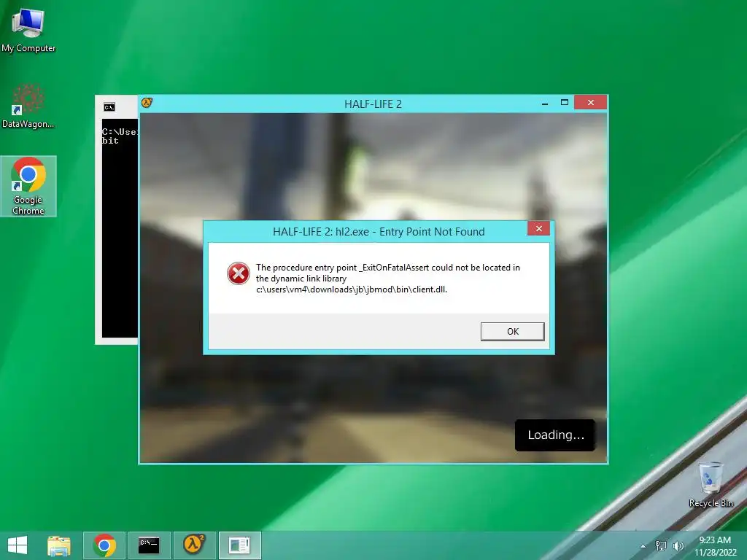The image size is (747, 560).
Task: Open the DataWagon desktop shortcut
Action: point(28,106)
